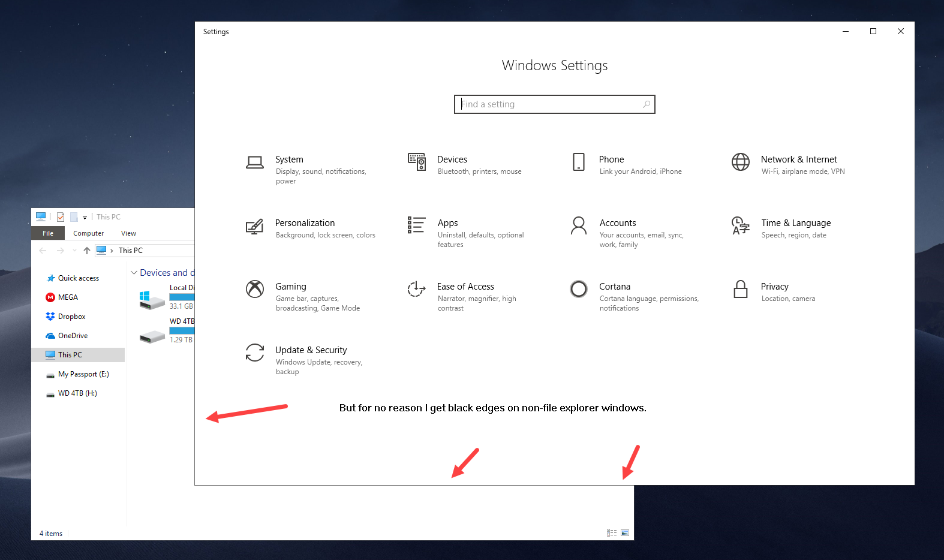The width and height of the screenshot is (944, 560).
Task: Maximize the Settings window
Action: 873,31
